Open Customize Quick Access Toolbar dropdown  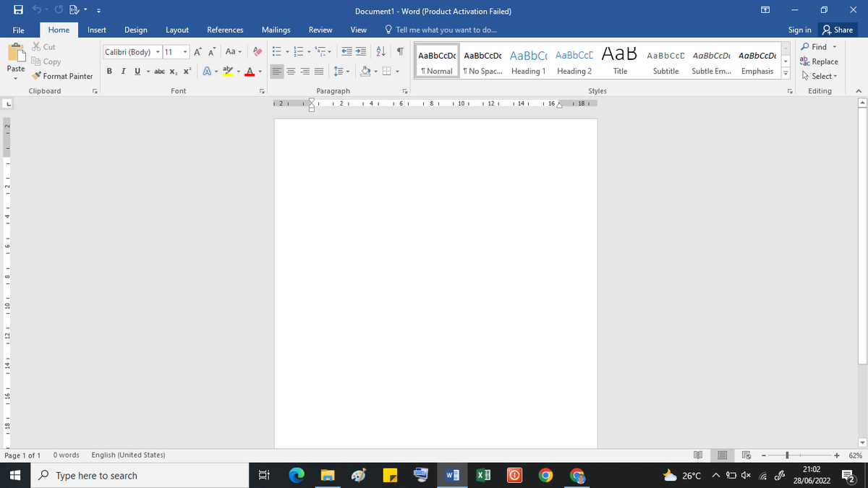[98, 11]
